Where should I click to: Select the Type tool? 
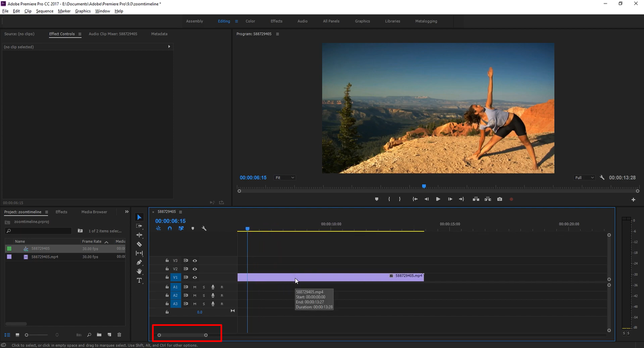[x=139, y=280]
